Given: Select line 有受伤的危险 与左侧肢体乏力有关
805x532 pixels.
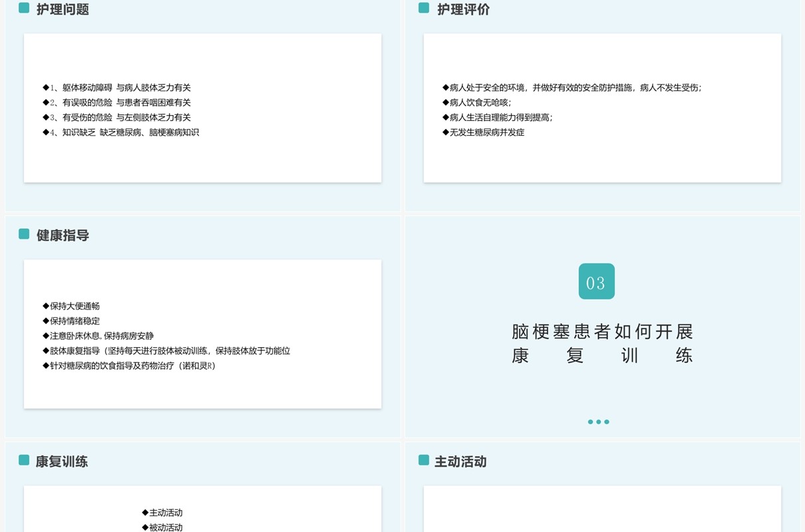Looking at the screenshot, I should (117, 117).
